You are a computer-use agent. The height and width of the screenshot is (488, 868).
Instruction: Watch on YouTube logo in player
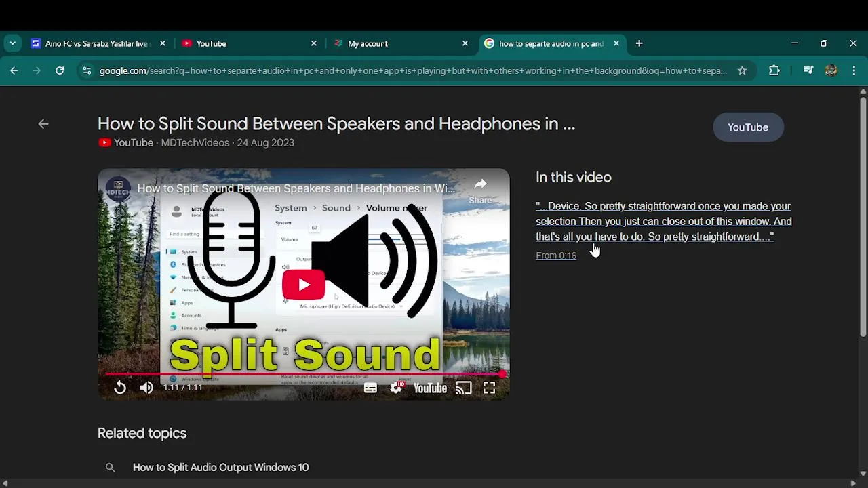430,388
